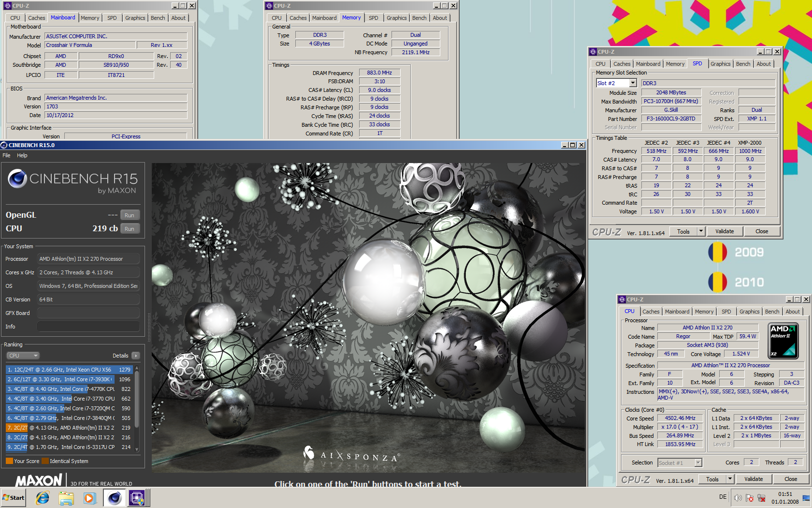Select the CPU tab in the Memory CPU-Z window
Screen dimensions: 812x508
276,18
